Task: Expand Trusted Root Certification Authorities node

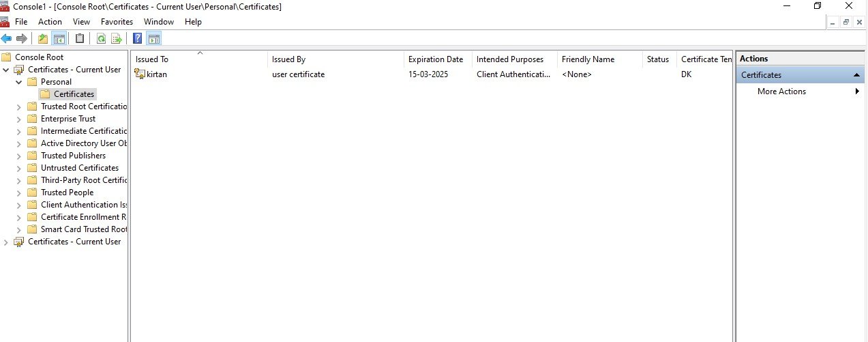Action: pos(19,106)
